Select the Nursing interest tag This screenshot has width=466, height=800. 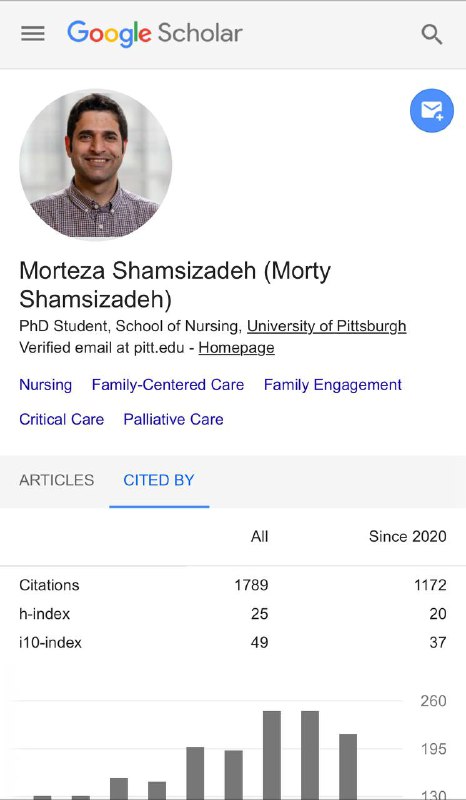click(x=45, y=385)
